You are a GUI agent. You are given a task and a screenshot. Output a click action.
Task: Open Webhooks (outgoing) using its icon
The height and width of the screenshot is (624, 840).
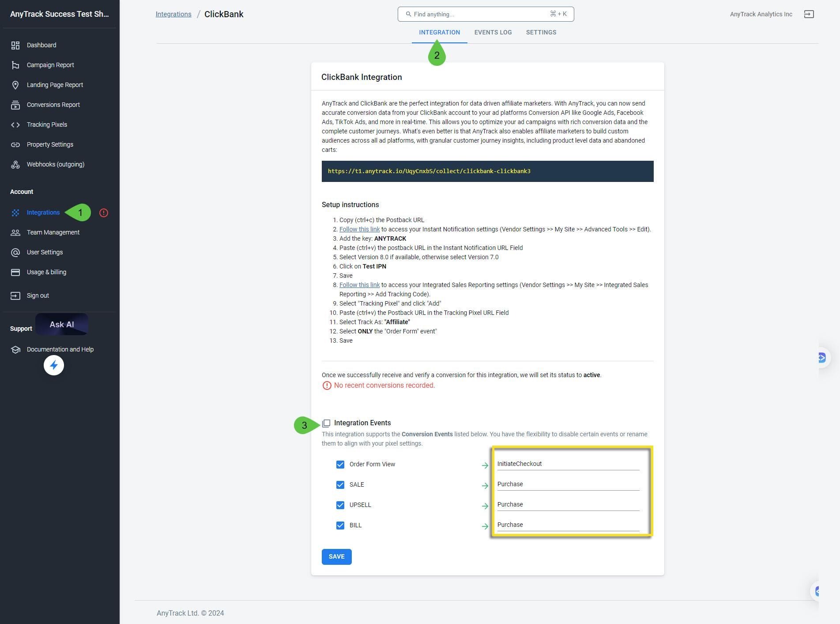tap(16, 164)
